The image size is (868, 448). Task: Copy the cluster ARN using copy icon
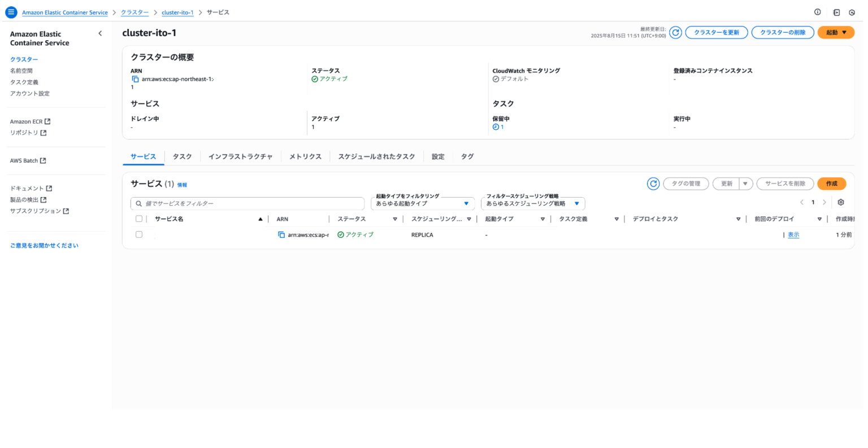coord(135,79)
